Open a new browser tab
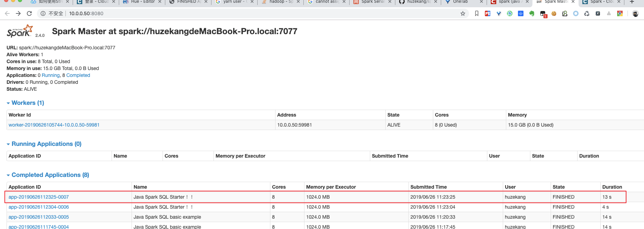The width and height of the screenshot is (644, 229). point(632,2)
